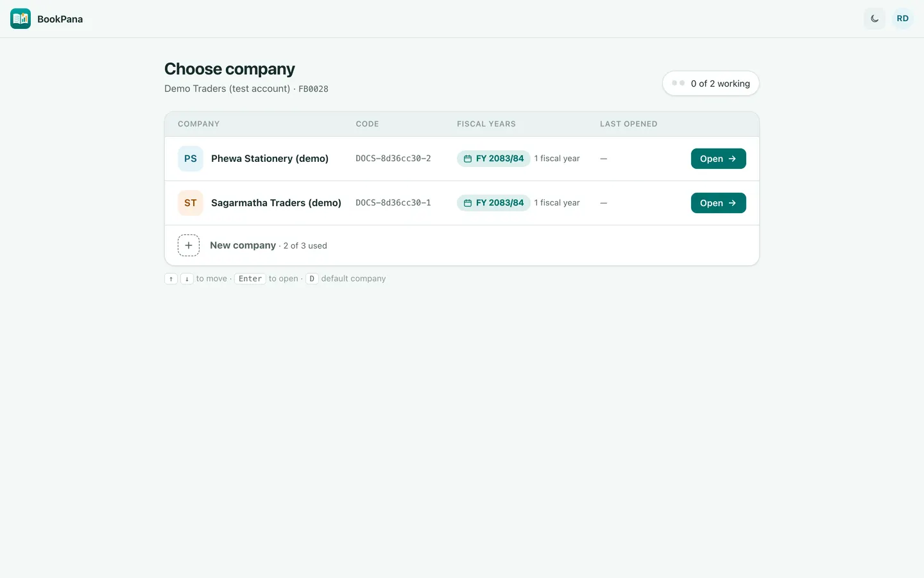Click the Enter key hint
The height and width of the screenshot is (578, 924).
250,279
